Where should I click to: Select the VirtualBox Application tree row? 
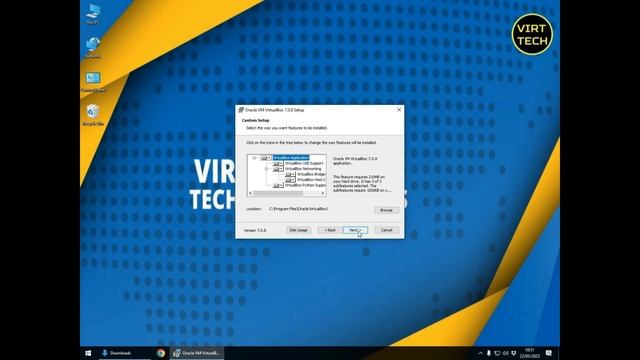click(291, 158)
